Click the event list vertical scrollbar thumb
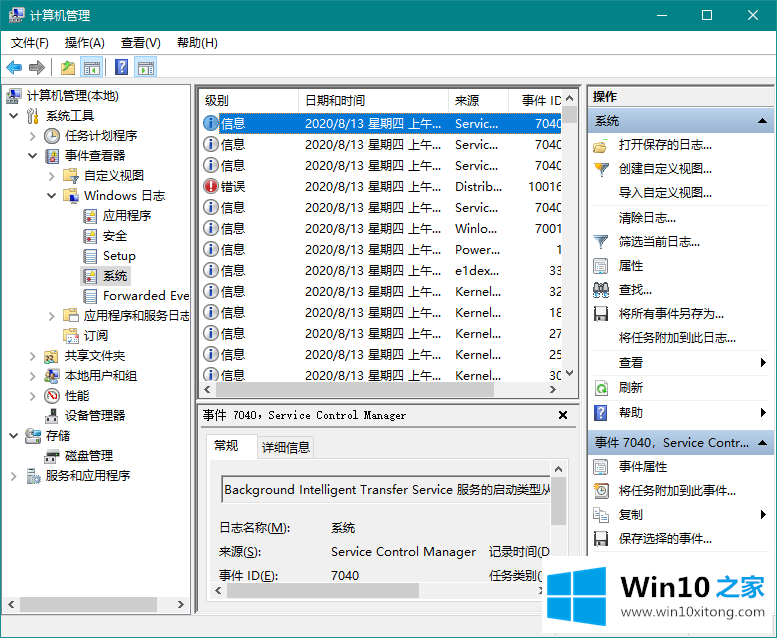 (x=569, y=115)
